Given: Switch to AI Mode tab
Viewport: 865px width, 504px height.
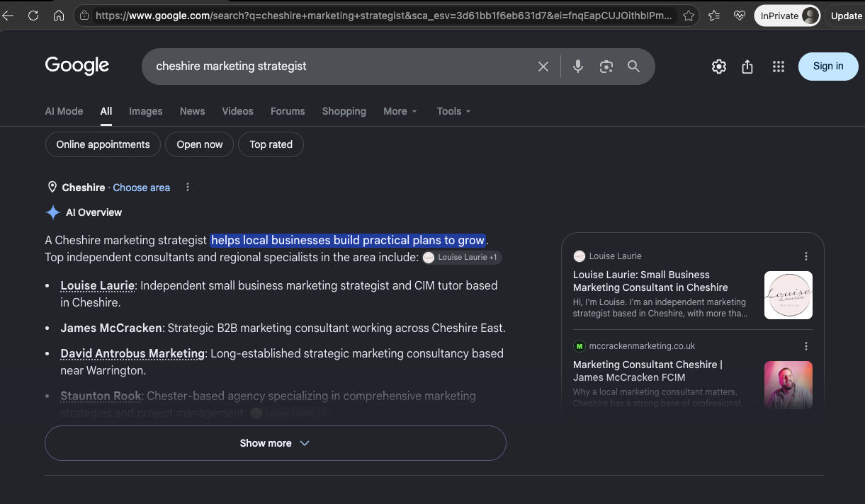Looking at the screenshot, I should point(64,111).
